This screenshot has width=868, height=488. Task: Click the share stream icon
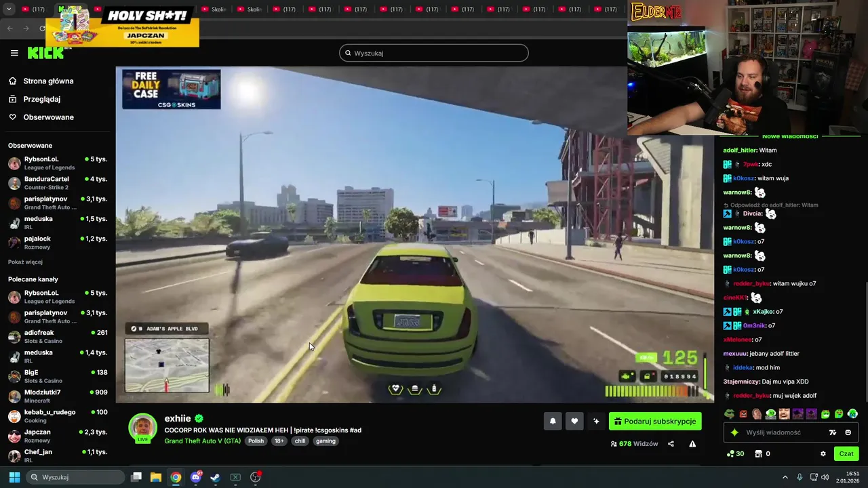(671, 444)
